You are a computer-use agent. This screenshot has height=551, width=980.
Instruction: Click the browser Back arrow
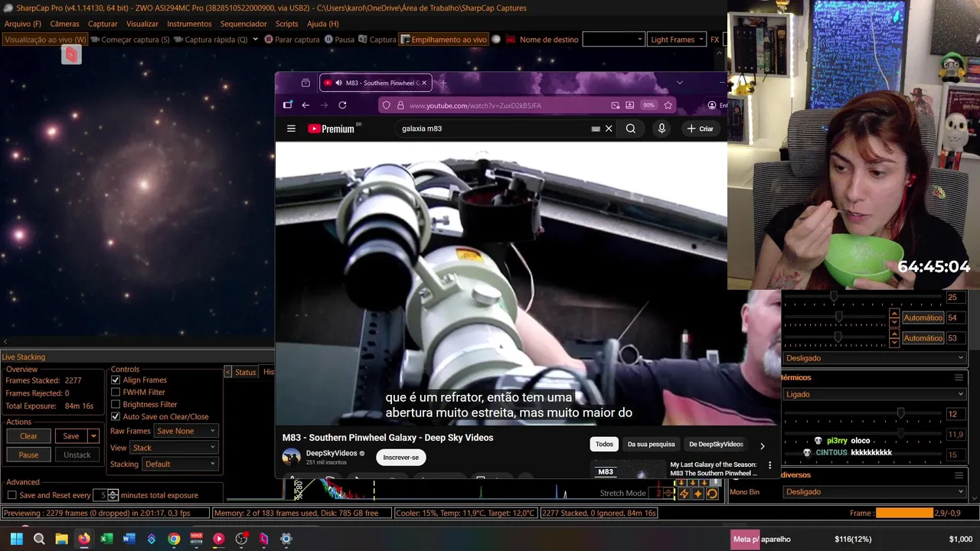[x=305, y=105]
